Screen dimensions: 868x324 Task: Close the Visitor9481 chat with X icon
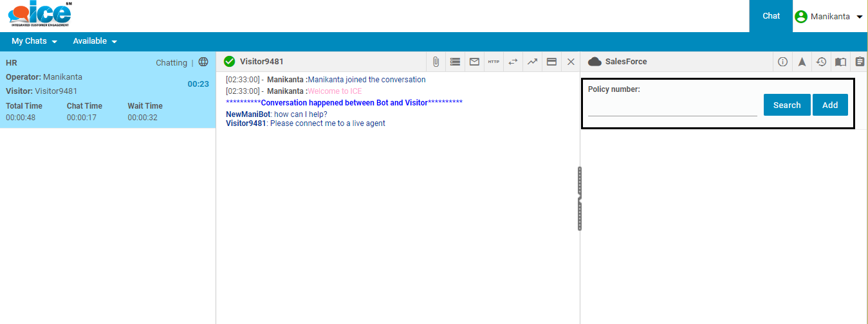(x=571, y=62)
